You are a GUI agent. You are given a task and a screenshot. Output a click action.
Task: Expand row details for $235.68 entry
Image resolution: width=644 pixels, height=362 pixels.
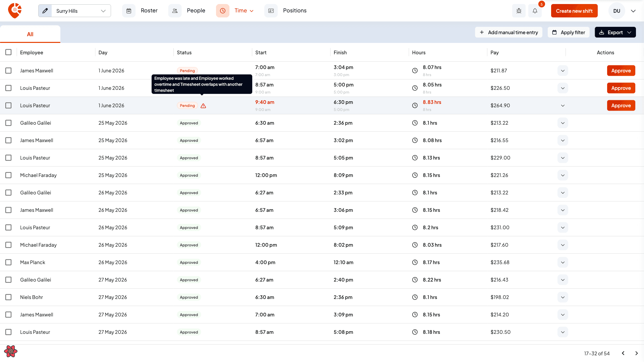(563, 262)
